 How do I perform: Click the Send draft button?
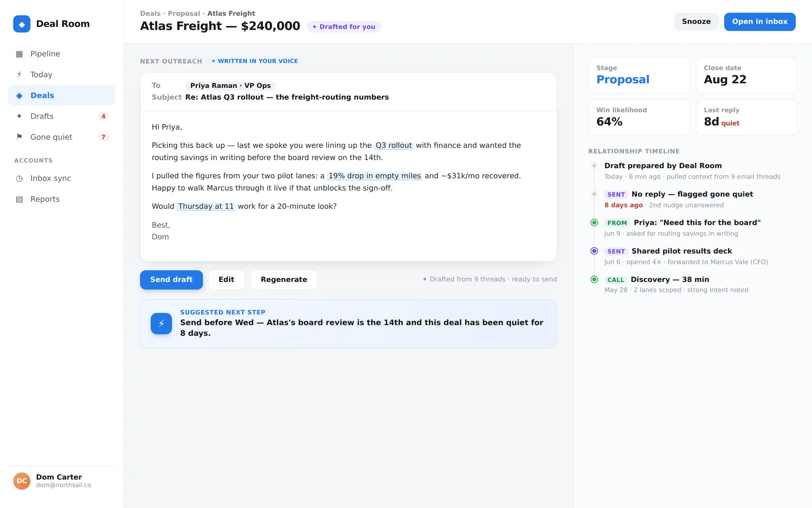172,280
